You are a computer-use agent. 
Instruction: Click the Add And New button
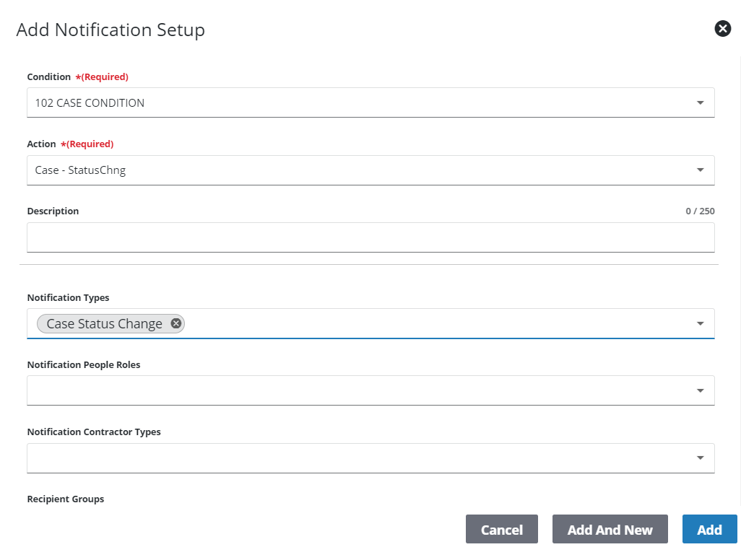[x=610, y=530]
